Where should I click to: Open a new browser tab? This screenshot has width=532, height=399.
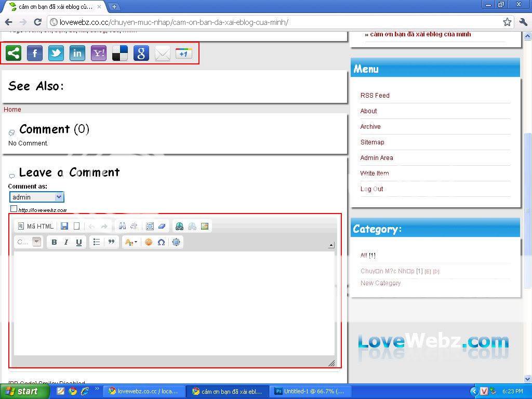coord(114,7)
